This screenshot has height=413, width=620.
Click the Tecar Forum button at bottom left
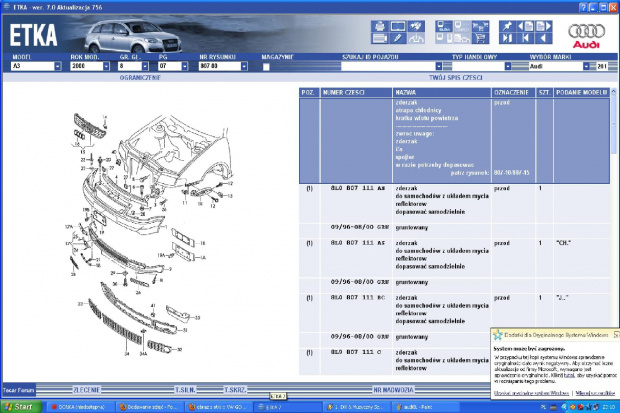pos(19,390)
